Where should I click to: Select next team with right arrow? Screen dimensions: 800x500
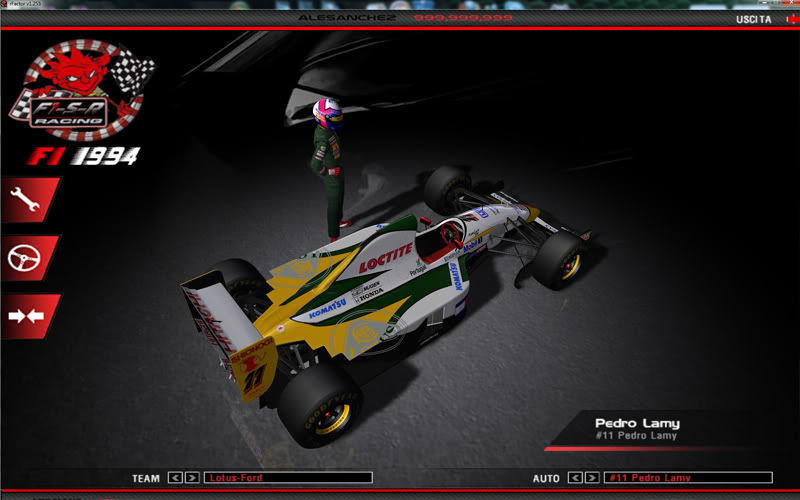(x=192, y=478)
